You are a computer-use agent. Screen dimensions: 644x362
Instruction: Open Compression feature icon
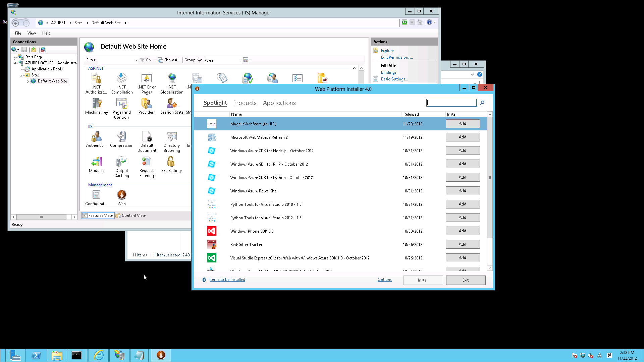pyautogui.click(x=121, y=139)
